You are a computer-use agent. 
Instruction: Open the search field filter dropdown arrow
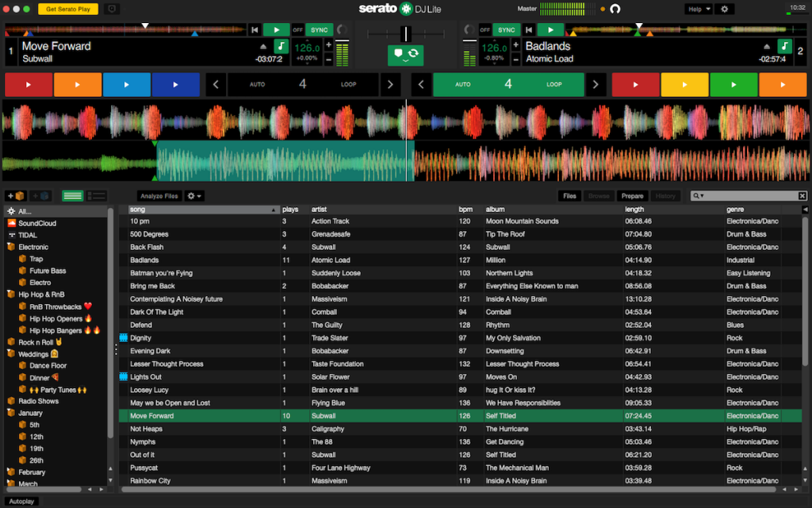point(703,195)
